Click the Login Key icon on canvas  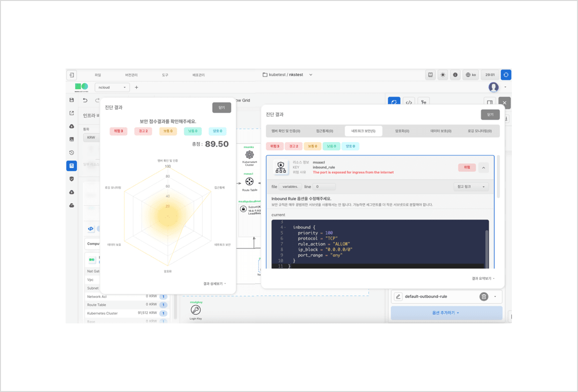click(195, 310)
